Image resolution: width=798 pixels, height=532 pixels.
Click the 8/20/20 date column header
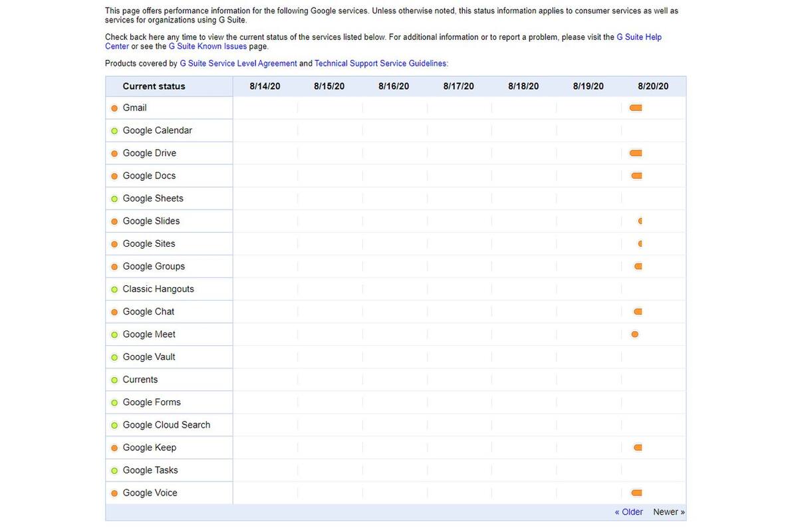[x=653, y=86]
